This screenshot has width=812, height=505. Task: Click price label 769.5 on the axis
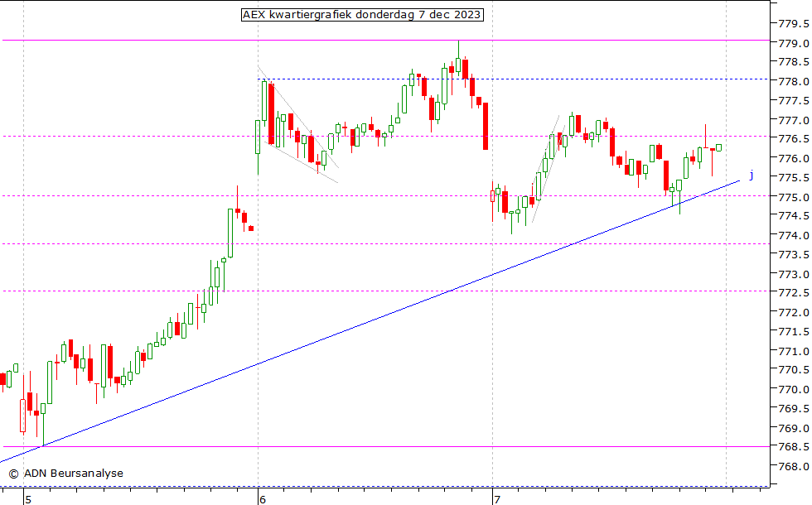(x=794, y=409)
